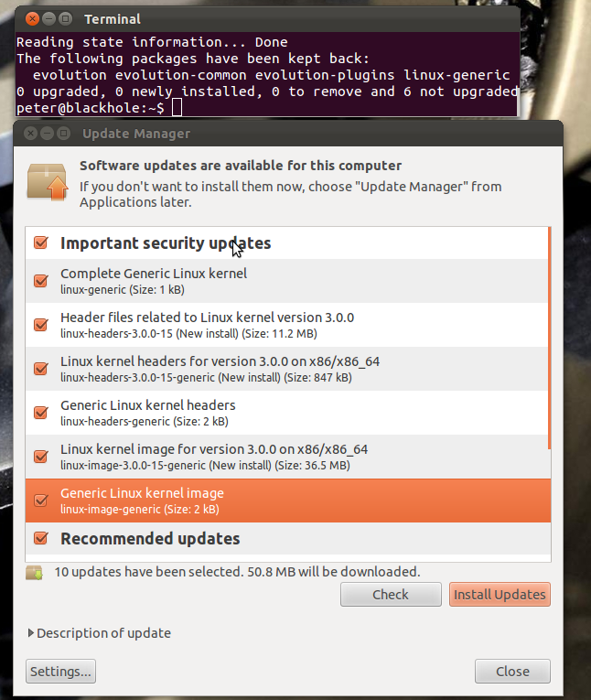
Task: Click Install Updates
Action: 500,595
